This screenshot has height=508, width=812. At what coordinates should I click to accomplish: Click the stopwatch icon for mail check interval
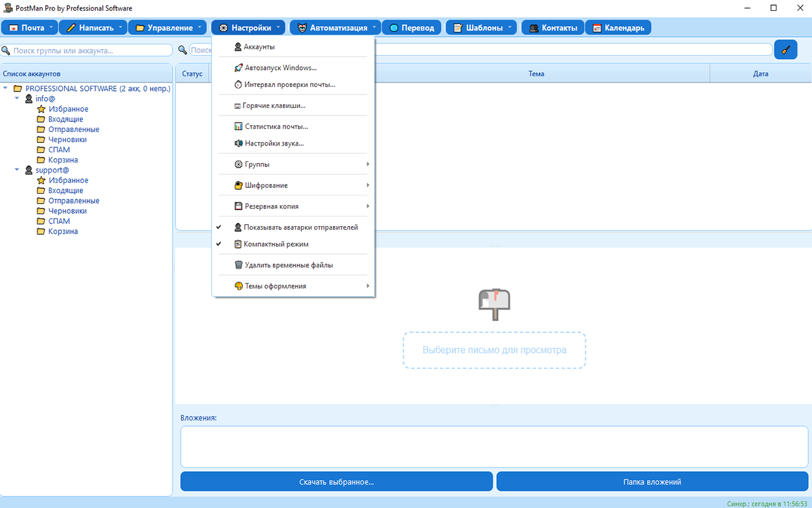tap(239, 84)
